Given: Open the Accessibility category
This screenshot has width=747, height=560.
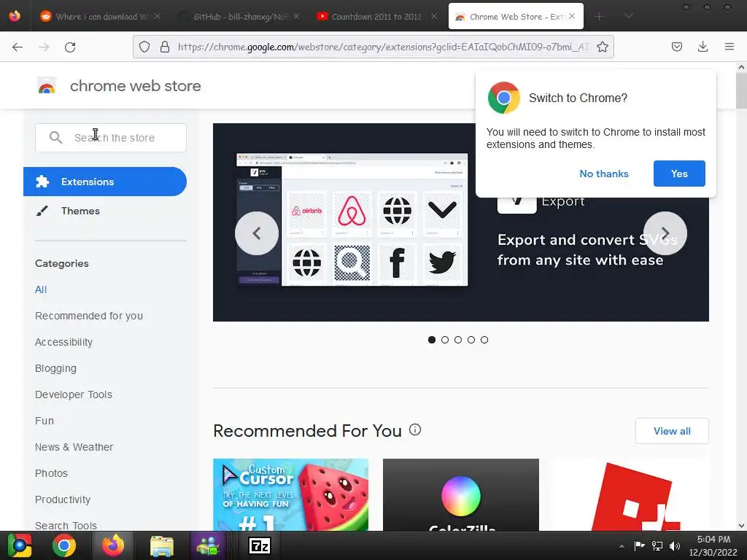Looking at the screenshot, I should pos(64,342).
